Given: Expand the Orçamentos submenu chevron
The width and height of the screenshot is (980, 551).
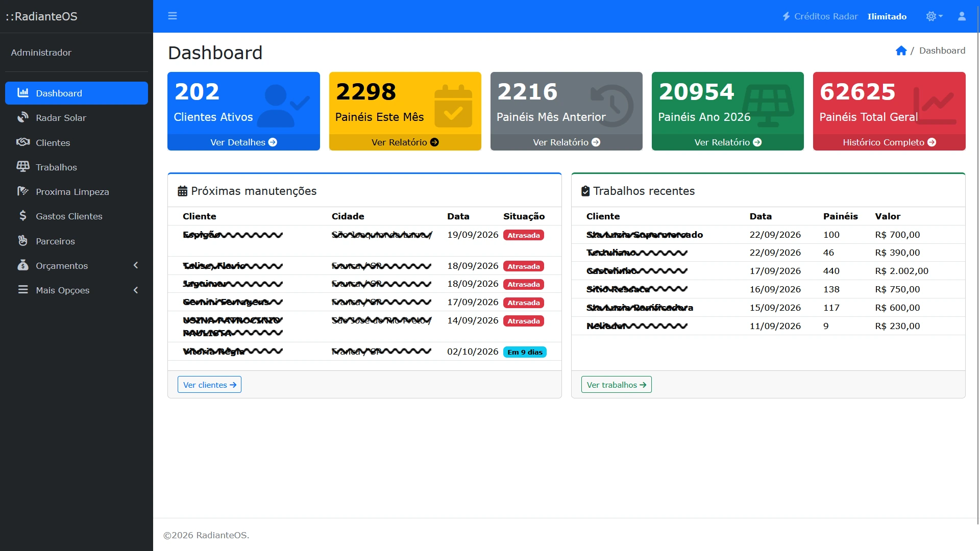Looking at the screenshot, I should pos(136,265).
